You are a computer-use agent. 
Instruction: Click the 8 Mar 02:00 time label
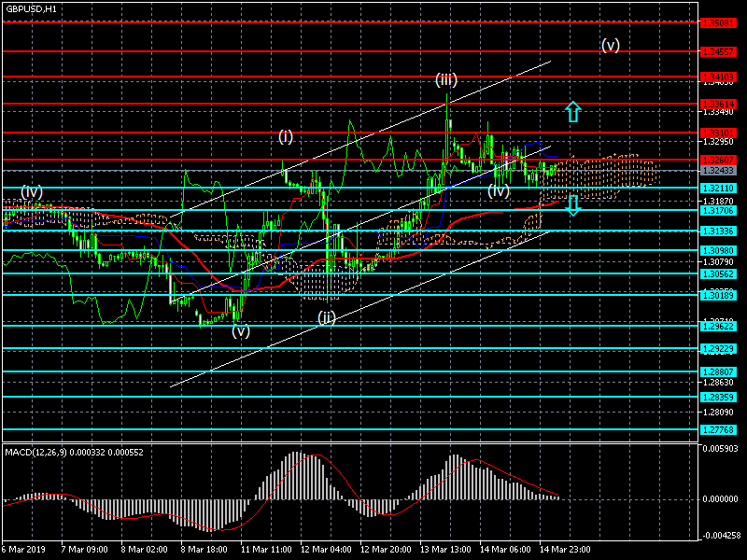tap(145, 550)
